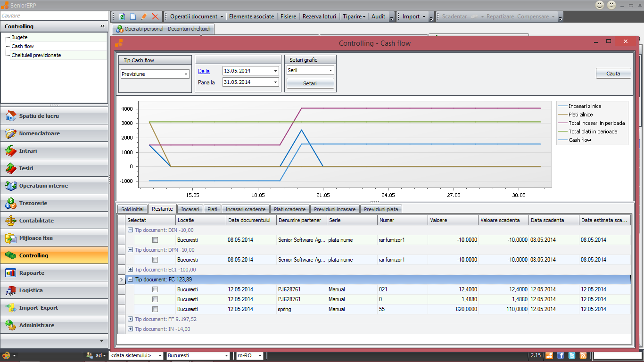Click the new document icon
The width and height of the screenshot is (644, 362).
tap(133, 16)
